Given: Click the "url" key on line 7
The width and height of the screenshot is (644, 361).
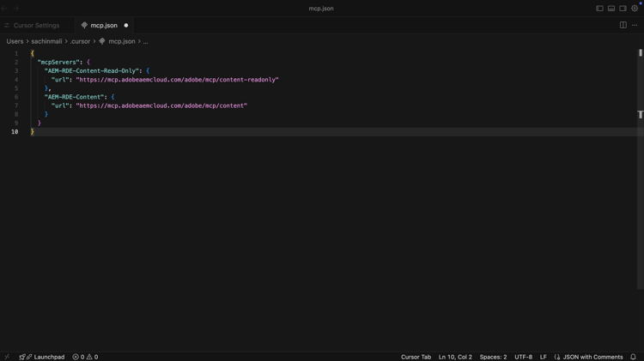Looking at the screenshot, I should pos(60,105).
